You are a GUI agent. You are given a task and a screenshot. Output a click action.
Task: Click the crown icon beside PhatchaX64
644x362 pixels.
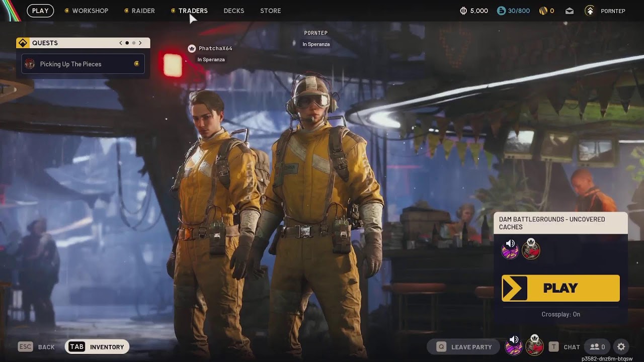(x=192, y=48)
